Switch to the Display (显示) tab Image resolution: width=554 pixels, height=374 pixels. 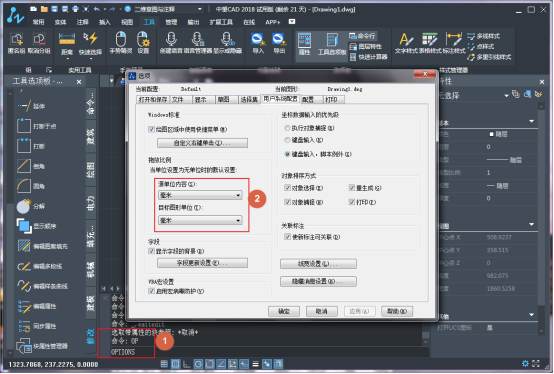[204, 100]
